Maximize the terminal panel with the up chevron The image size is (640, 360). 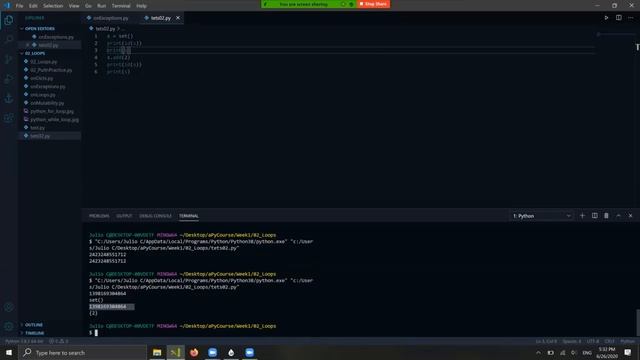click(618, 216)
